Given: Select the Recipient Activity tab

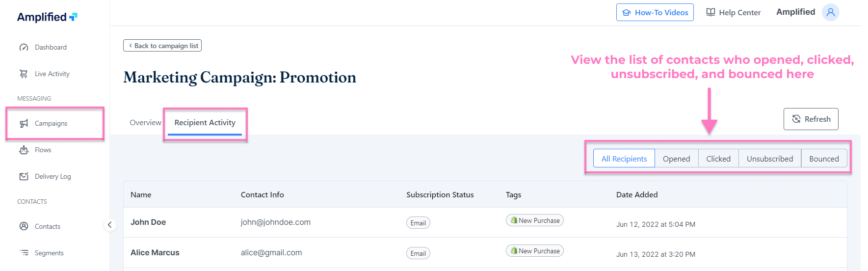Looking at the screenshot, I should (x=205, y=123).
